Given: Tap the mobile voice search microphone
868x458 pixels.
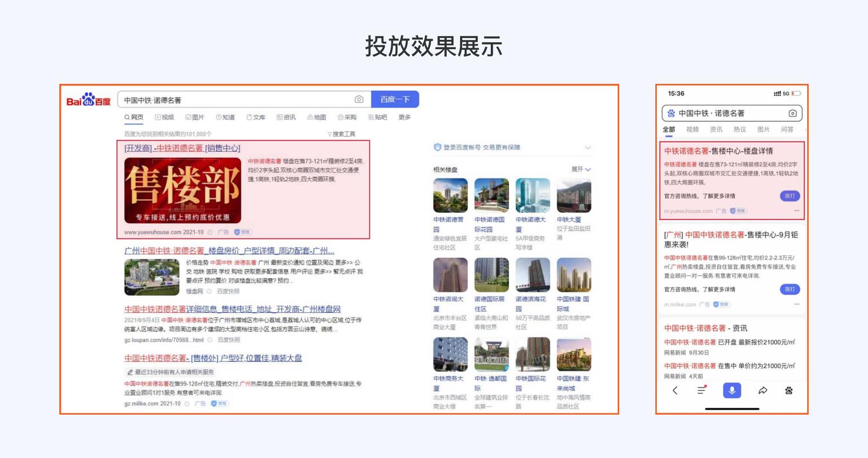Looking at the screenshot, I should click(732, 390).
